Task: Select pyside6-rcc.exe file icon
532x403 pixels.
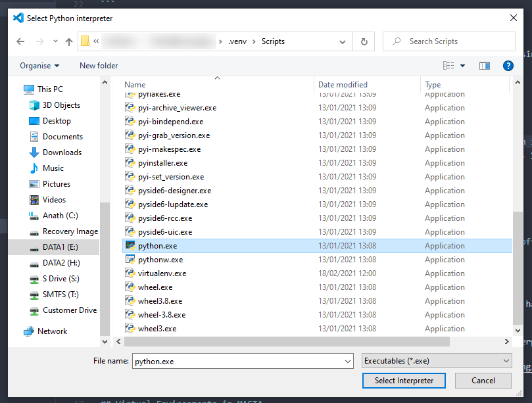Action: point(130,218)
